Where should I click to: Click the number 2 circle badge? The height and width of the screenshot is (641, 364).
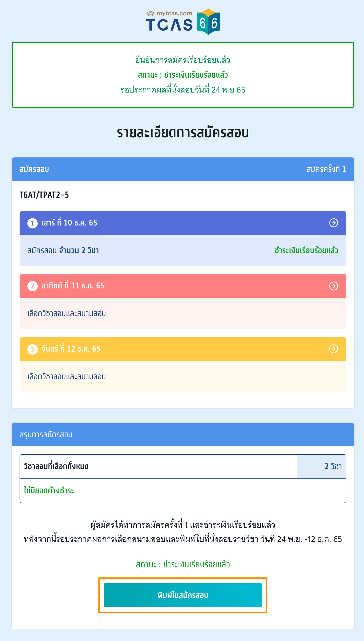point(33,286)
